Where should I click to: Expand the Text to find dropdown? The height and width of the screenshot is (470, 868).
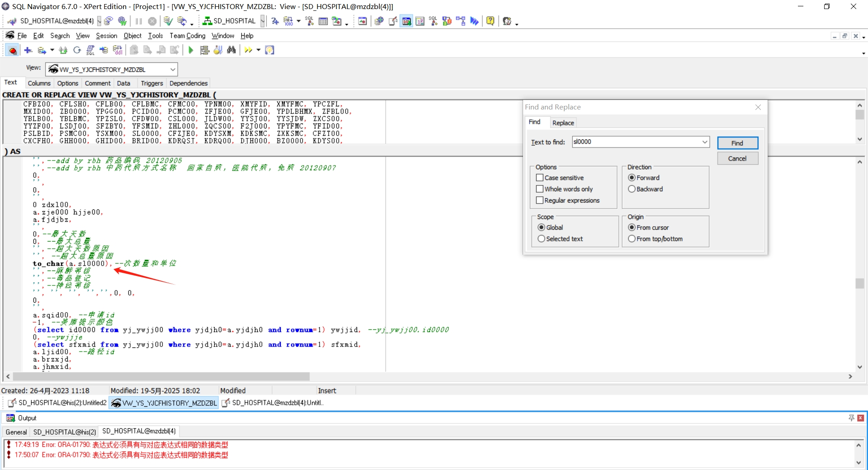coord(704,142)
